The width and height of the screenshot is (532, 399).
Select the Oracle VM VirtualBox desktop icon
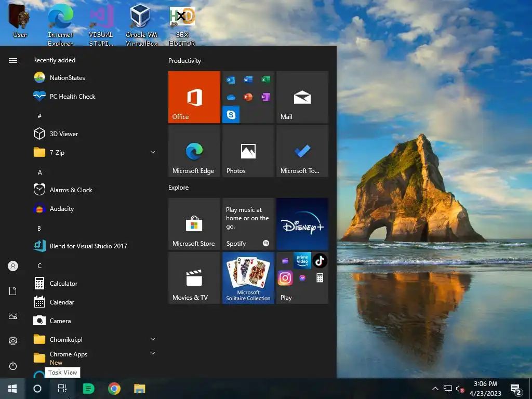[141, 24]
